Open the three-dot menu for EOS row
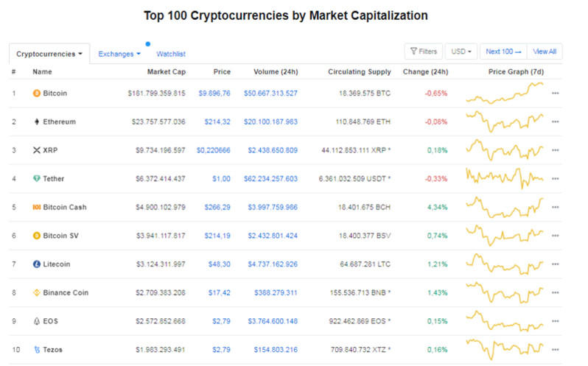This screenshot has height=366, width=588. point(555,321)
